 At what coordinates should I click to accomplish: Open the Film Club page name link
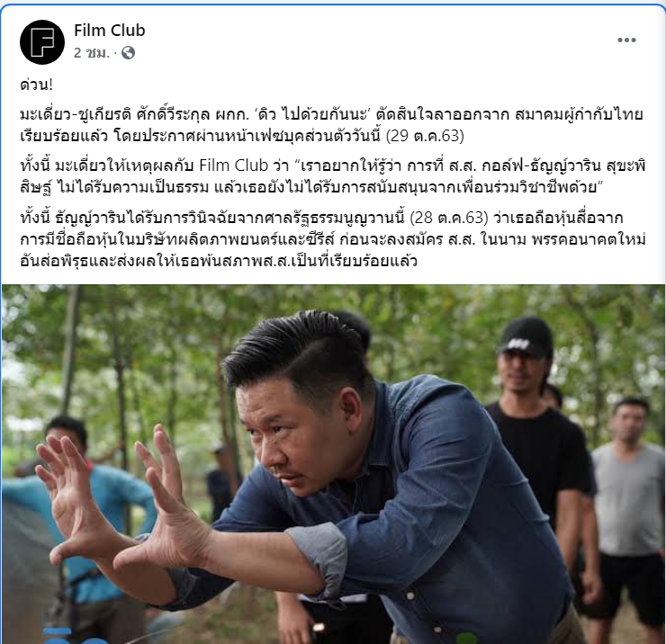click(x=110, y=31)
